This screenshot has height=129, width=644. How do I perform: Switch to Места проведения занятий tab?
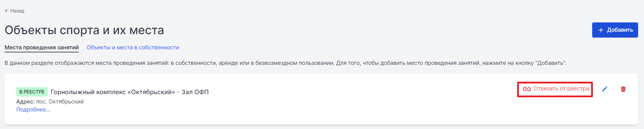[41, 48]
